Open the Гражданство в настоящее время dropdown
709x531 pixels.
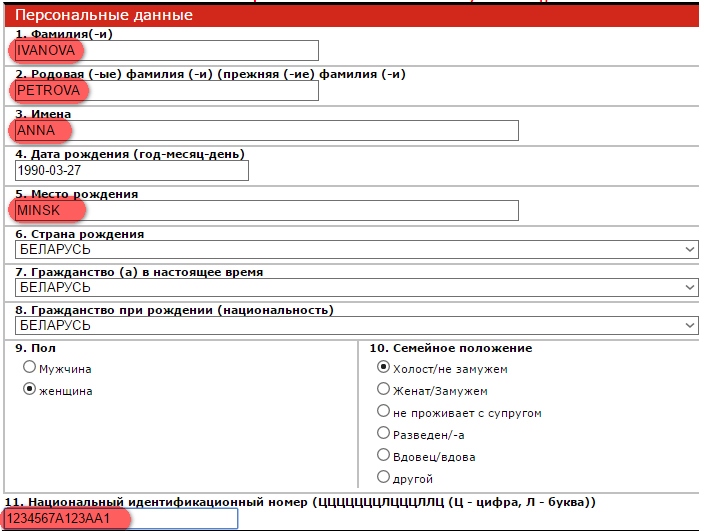[357, 287]
